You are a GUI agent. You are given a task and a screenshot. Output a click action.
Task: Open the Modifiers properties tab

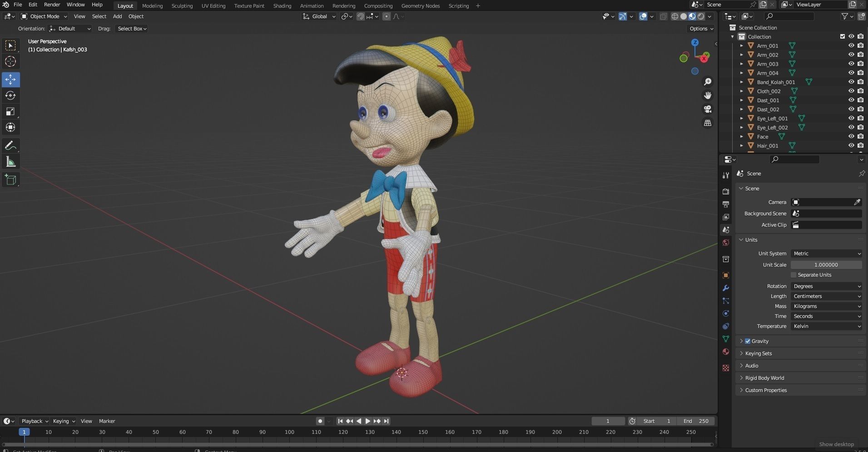(726, 288)
